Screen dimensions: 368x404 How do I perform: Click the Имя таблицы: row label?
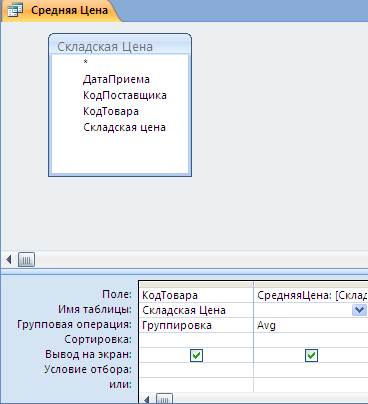point(95,309)
